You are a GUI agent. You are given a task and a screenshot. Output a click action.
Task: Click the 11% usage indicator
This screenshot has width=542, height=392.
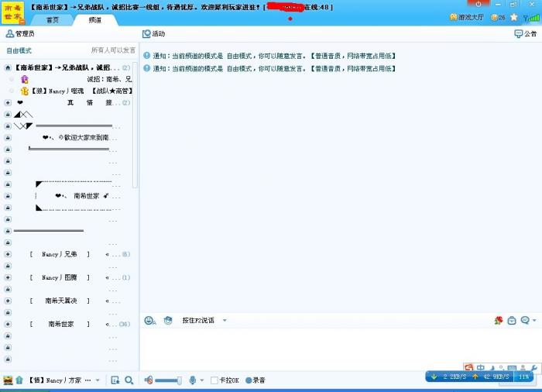coord(523,377)
